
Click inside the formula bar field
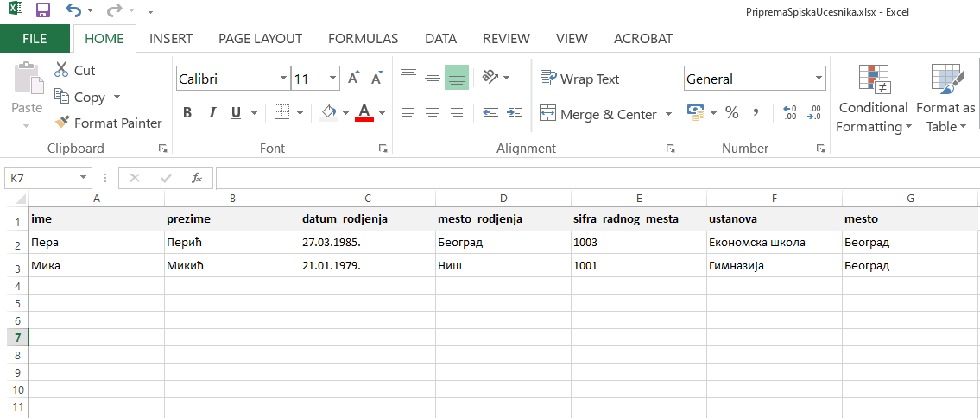(597, 178)
